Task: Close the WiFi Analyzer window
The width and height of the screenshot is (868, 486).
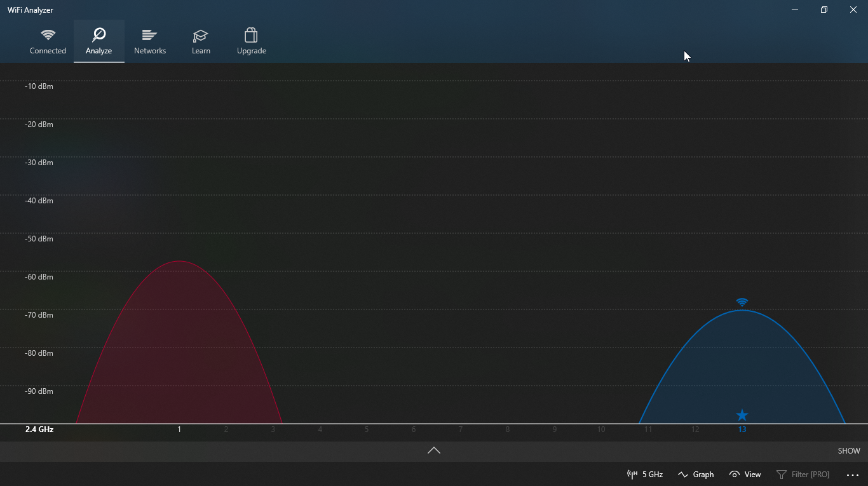Action: click(x=853, y=10)
